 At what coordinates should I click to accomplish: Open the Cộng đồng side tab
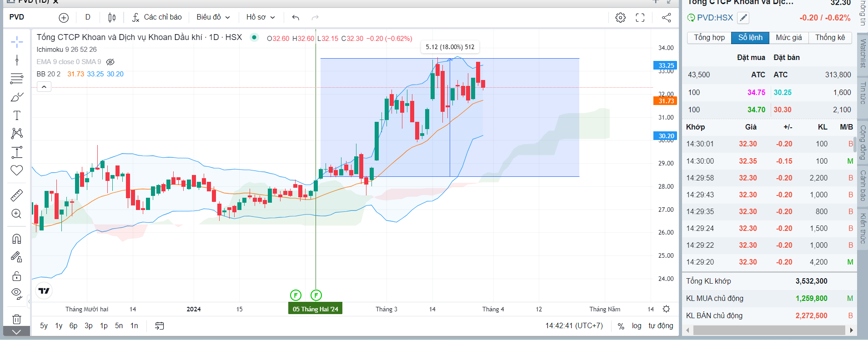click(x=863, y=142)
